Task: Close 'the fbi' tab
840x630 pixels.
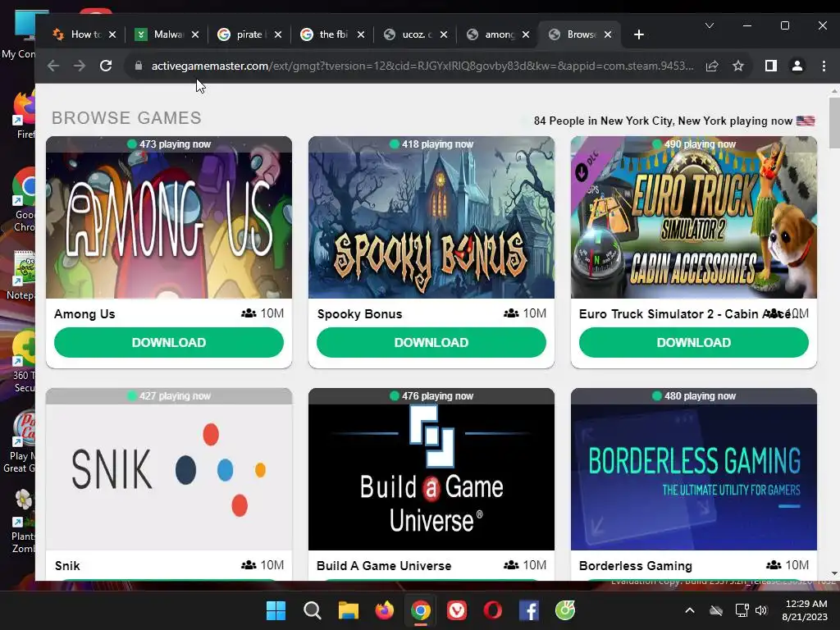Action: [361, 34]
